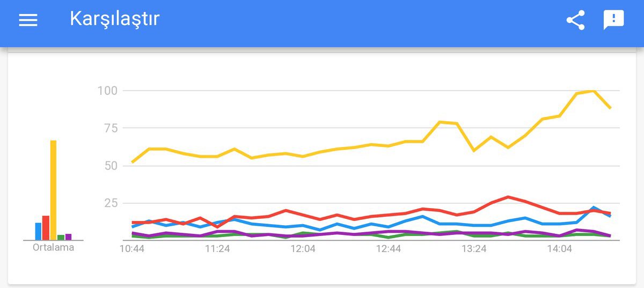
Task: Click the 13:24 time axis label
Action: coord(474,249)
